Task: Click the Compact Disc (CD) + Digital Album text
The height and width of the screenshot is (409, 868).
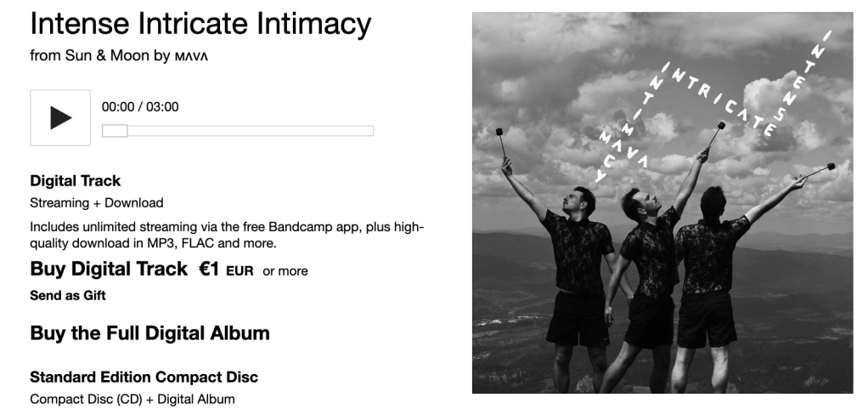Action: point(132,399)
